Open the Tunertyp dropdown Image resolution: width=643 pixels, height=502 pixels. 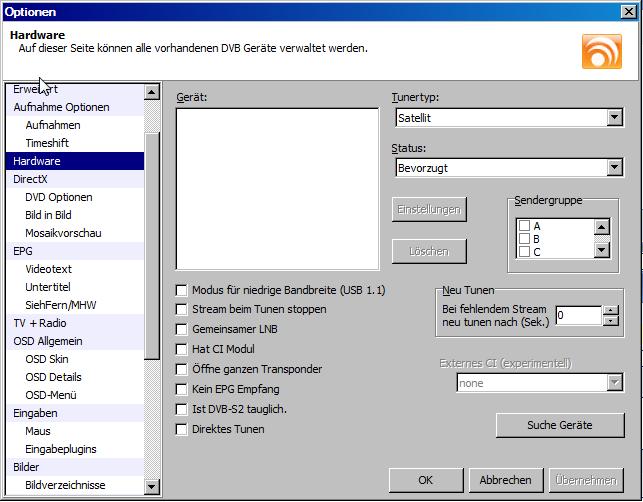pyautogui.click(x=614, y=118)
